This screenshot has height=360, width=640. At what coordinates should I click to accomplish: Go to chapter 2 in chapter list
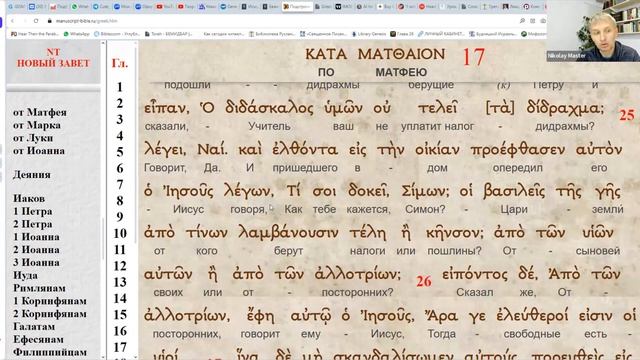tap(120, 103)
